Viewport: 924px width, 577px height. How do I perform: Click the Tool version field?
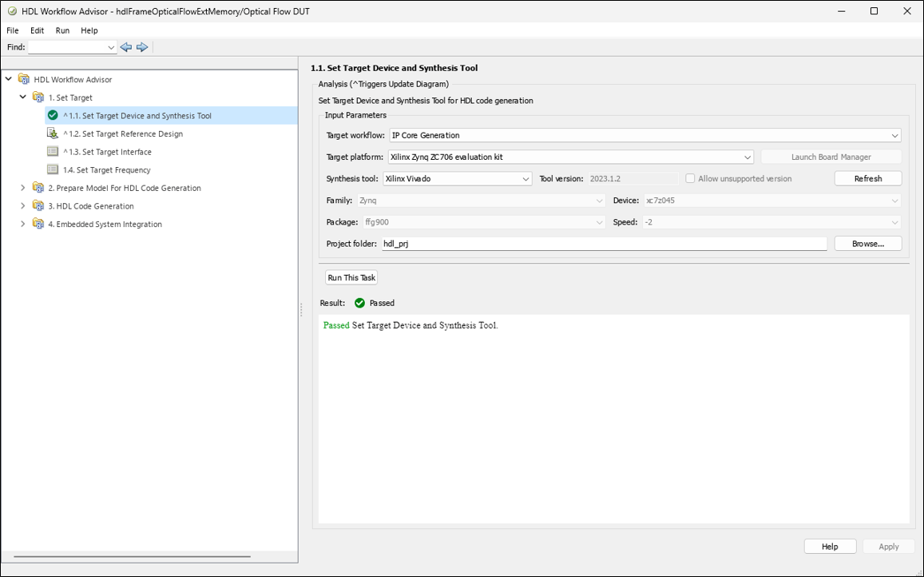(x=633, y=178)
